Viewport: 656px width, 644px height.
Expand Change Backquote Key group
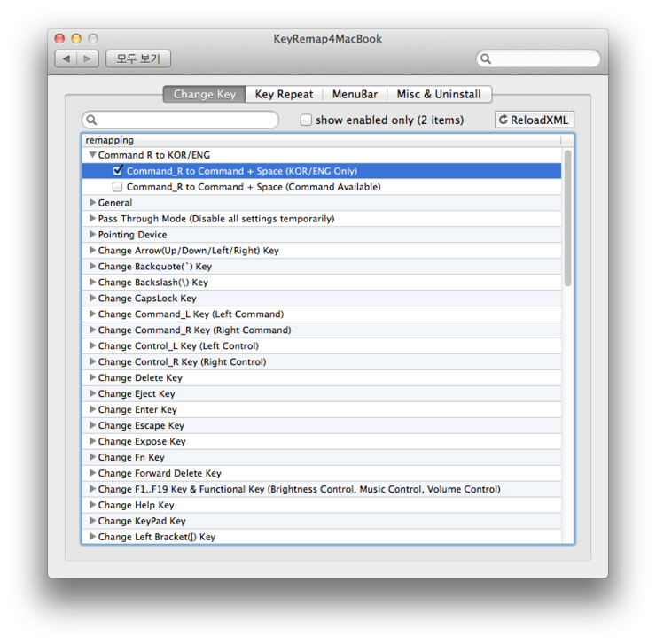click(x=92, y=266)
